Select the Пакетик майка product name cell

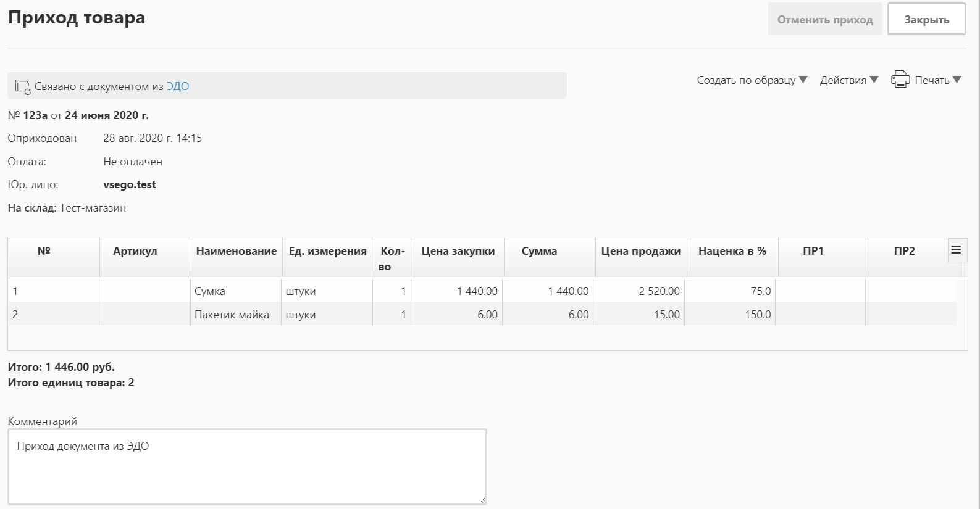235,314
